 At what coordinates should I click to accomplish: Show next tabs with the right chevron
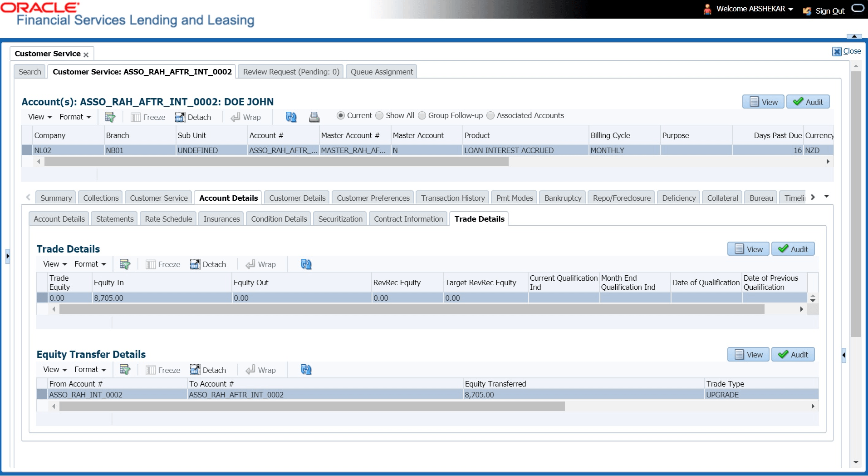coord(813,197)
